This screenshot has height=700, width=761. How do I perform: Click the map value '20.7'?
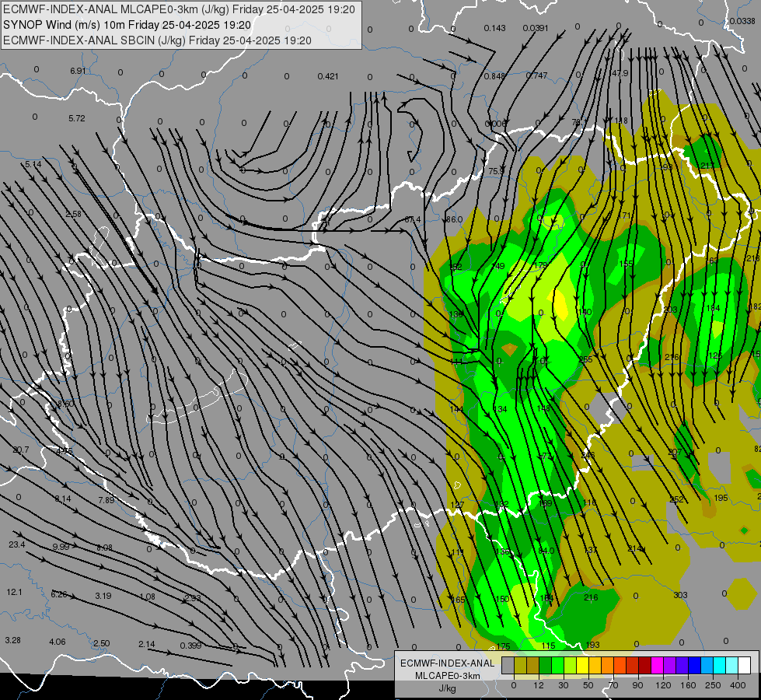tap(21, 450)
